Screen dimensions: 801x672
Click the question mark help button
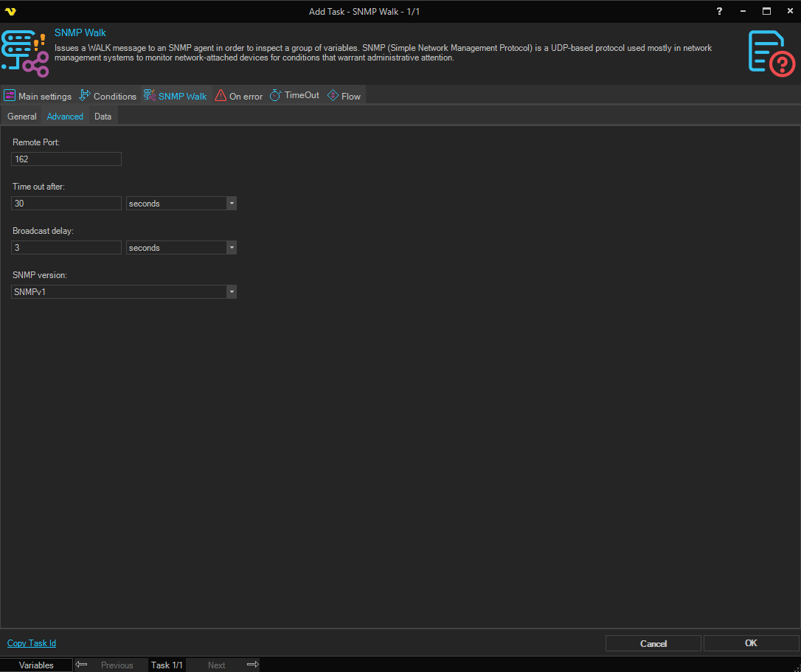coord(720,11)
